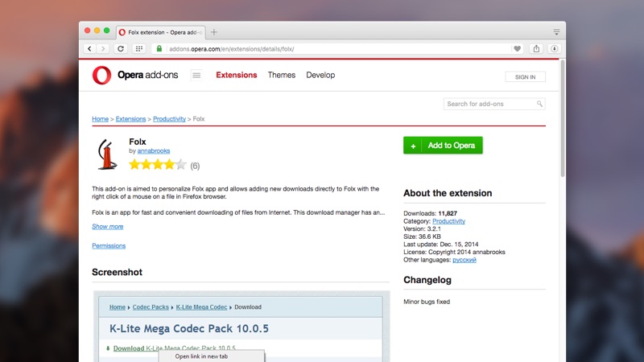Open the Extensions nav item
Image resolution: width=644 pixels, height=362 pixels.
[x=237, y=75]
